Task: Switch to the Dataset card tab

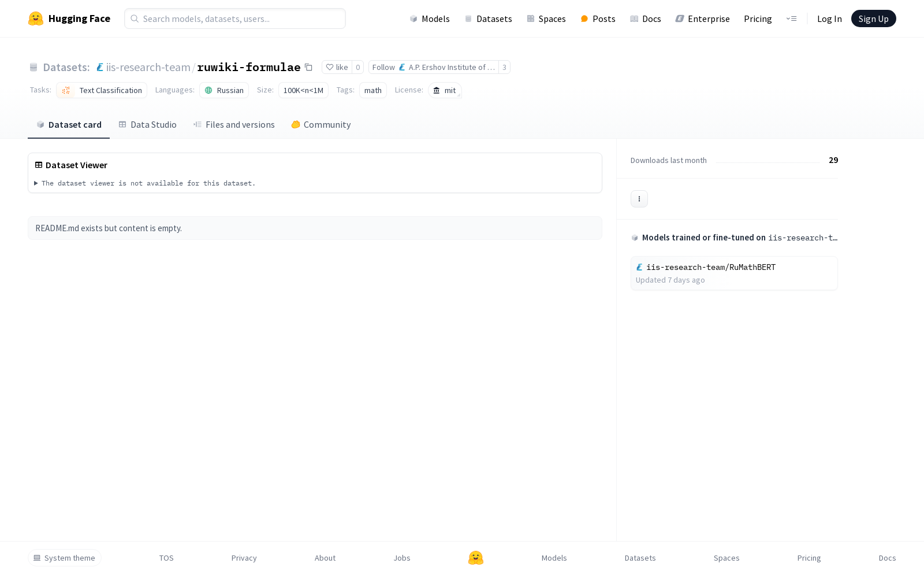Action: 69,125
